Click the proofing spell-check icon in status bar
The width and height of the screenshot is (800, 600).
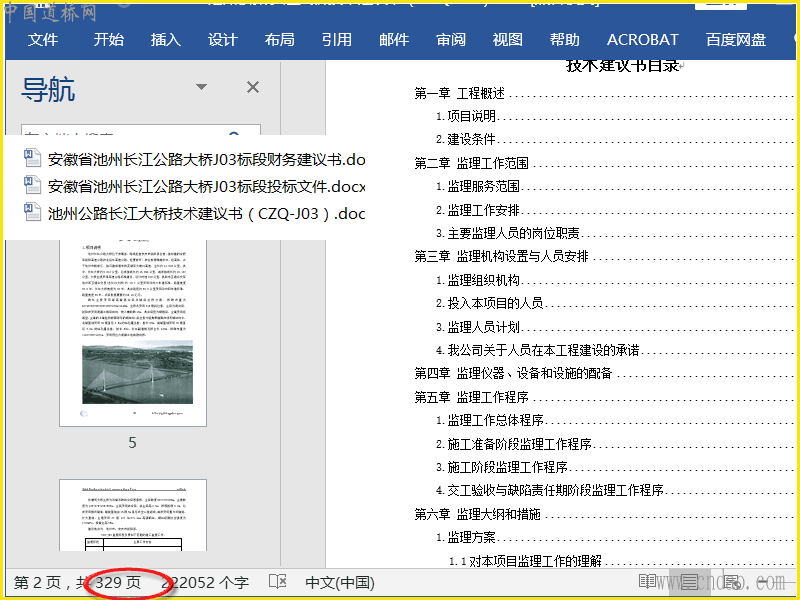point(278,582)
